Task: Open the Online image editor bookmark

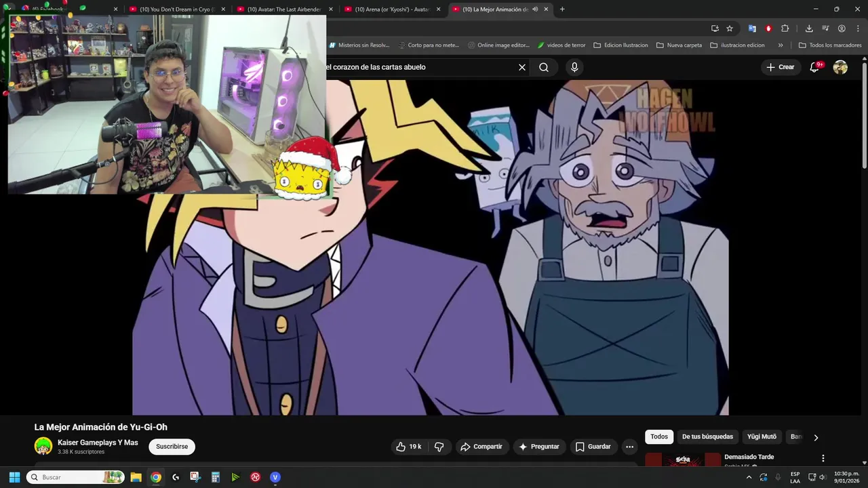Action: (x=498, y=45)
